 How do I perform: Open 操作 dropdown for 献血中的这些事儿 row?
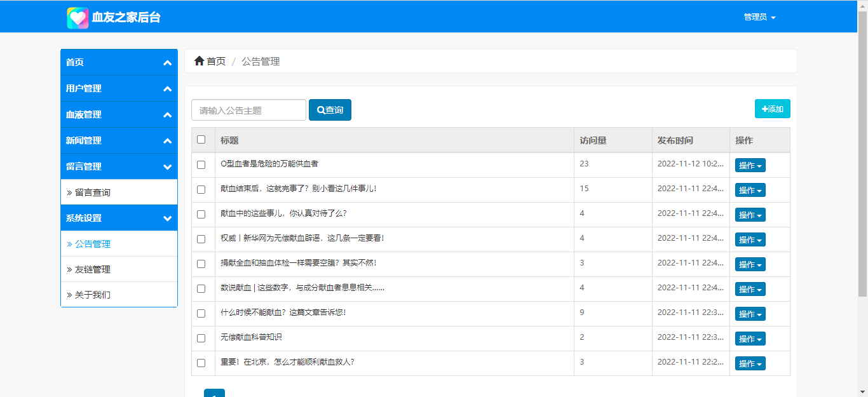point(750,215)
